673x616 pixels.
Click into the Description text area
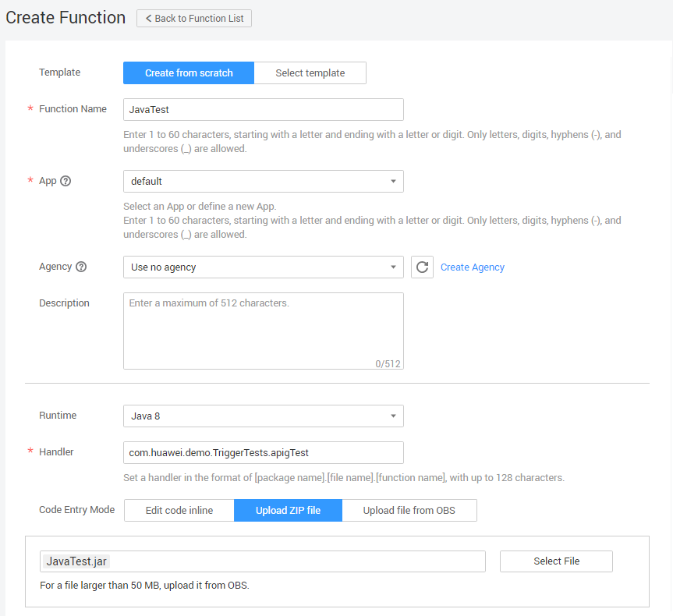pyautogui.click(x=263, y=331)
